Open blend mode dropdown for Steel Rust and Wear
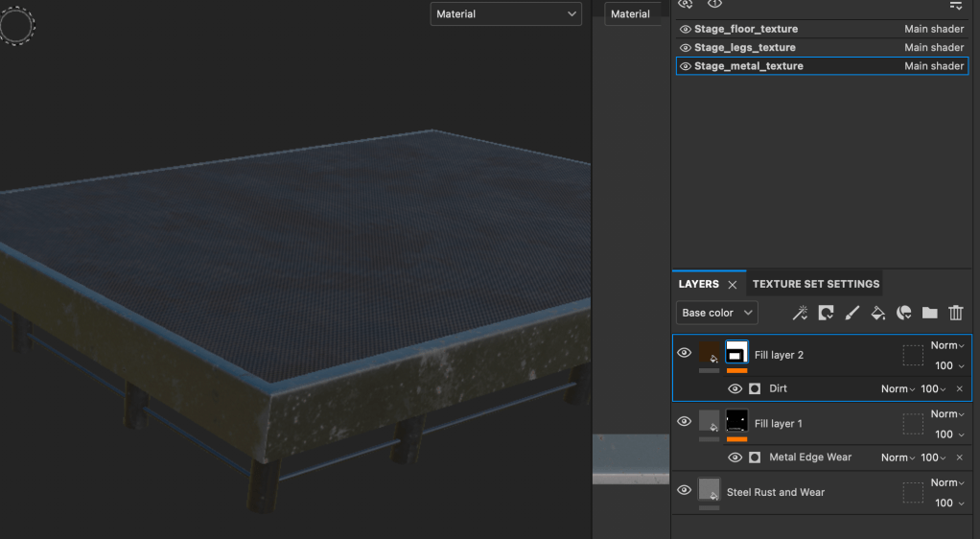The image size is (980, 539). coord(947,482)
